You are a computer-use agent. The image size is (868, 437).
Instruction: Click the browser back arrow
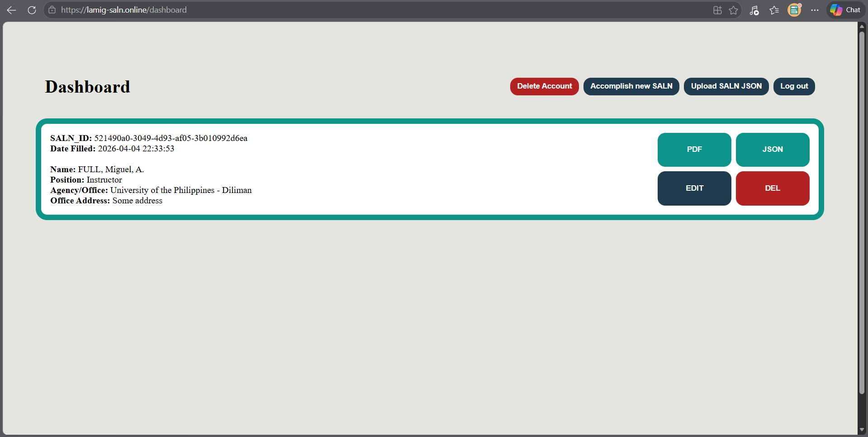[x=12, y=10]
